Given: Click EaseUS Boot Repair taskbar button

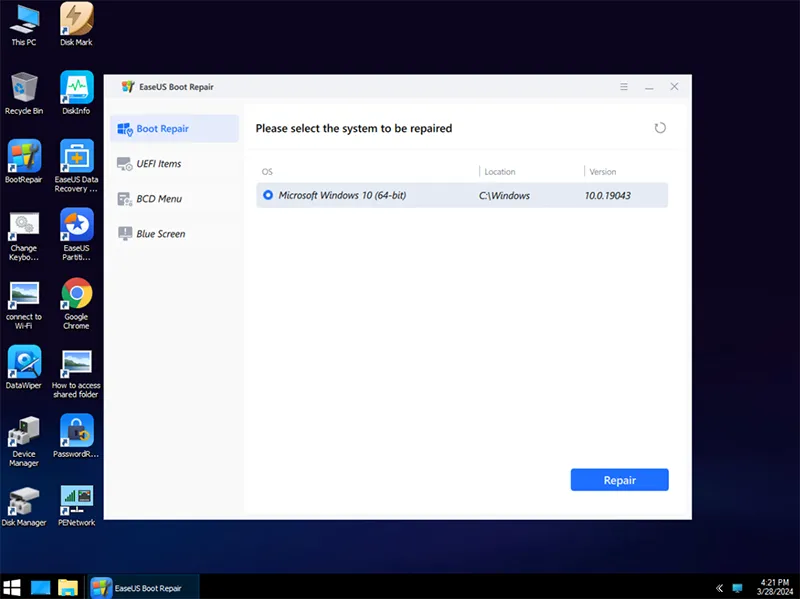Looking at the screenshot, I should pyautogui.click(x=143, y=587).
